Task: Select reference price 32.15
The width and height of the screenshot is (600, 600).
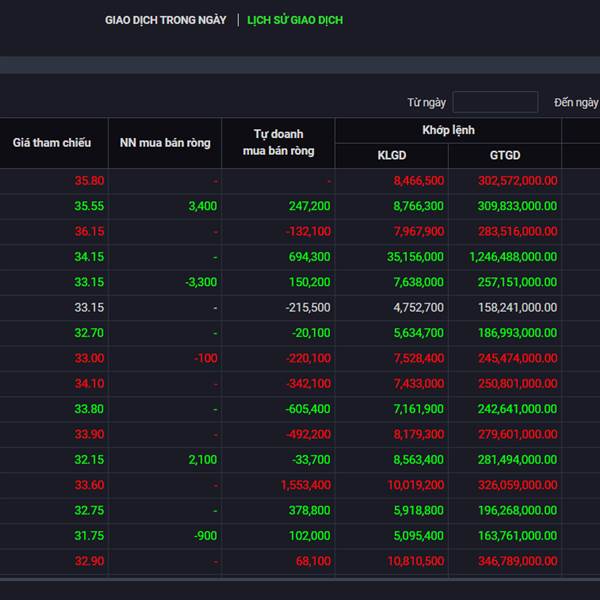Action: click(x=89, y=459)
